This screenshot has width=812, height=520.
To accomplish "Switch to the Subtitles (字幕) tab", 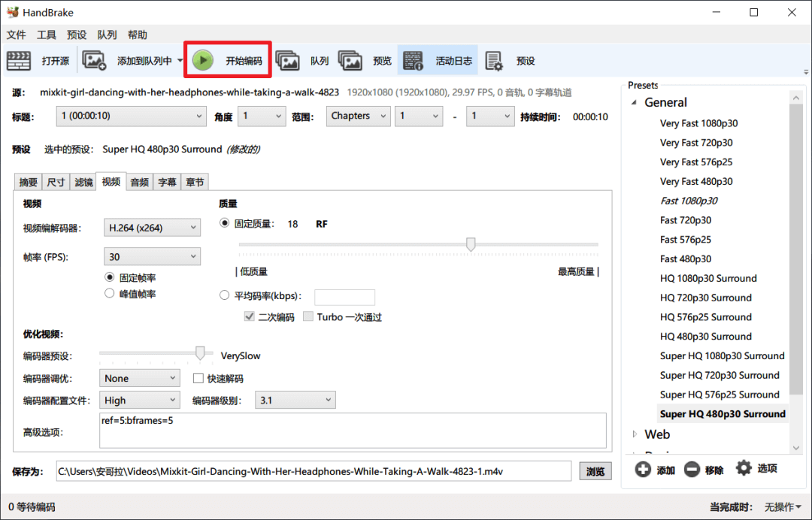I will tap(167, 182).
